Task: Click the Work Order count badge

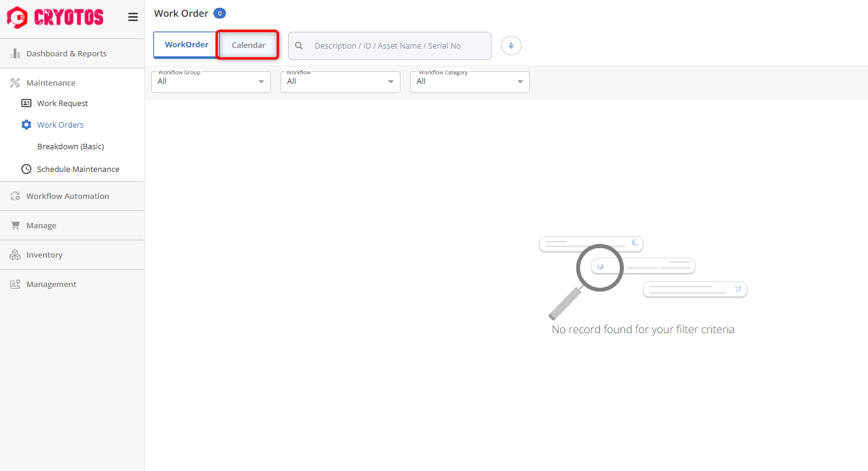Action: 219,13
